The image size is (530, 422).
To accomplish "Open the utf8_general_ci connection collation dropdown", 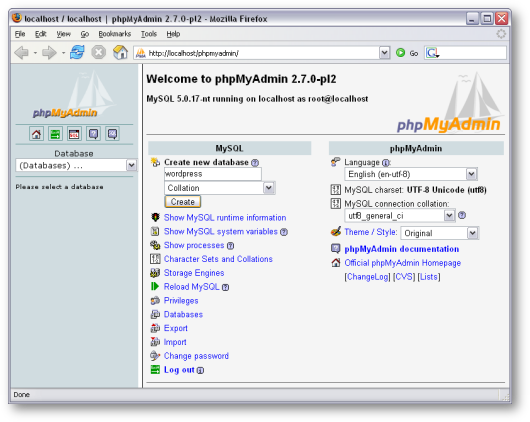I will [x=400, y=215].
